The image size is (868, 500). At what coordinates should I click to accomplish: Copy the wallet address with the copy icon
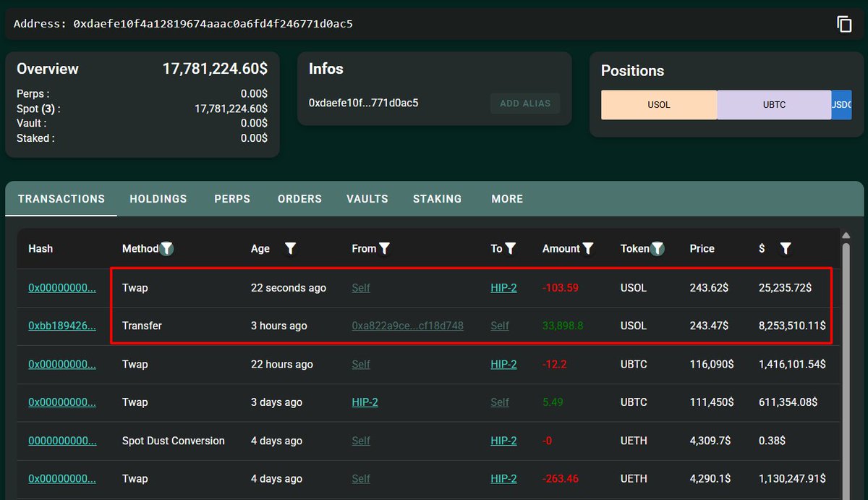pos(844,24)
